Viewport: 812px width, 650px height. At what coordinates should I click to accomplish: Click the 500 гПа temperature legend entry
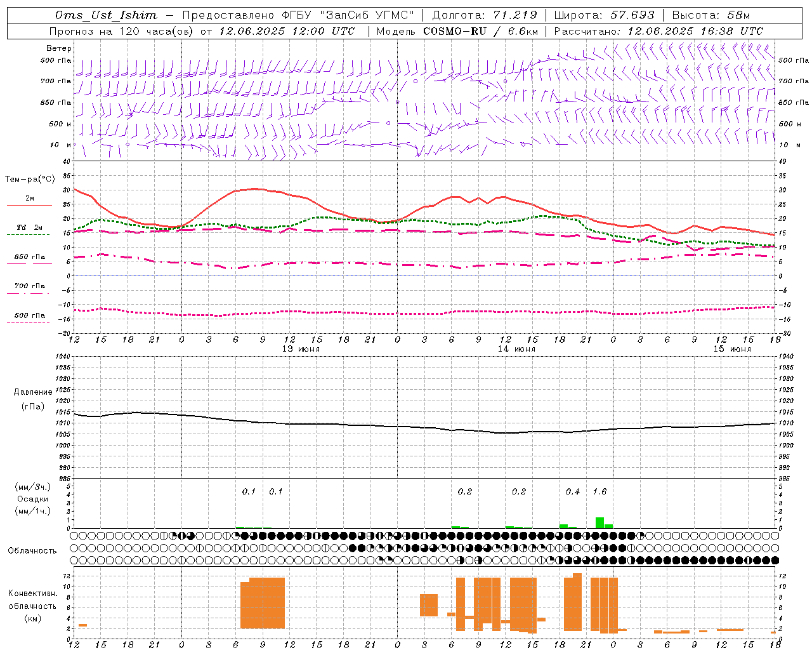click(x=30, y=315)
